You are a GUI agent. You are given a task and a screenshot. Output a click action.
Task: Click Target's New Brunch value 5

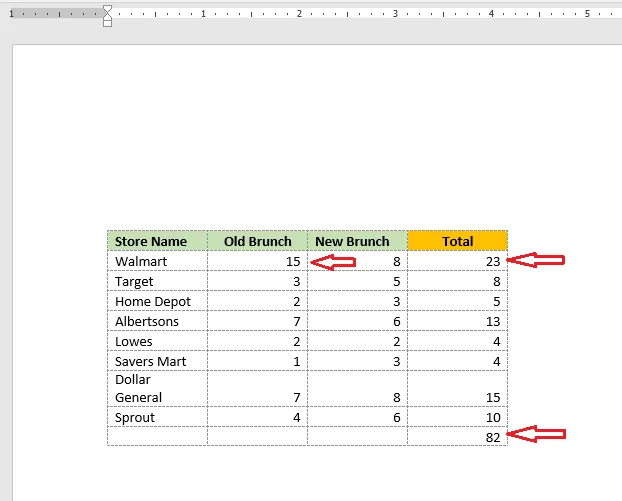pos(397,281)
